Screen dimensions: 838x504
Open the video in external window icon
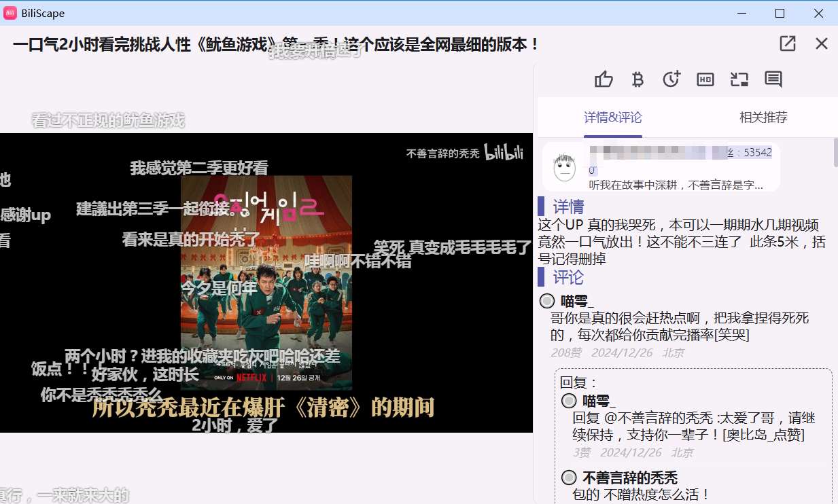[x=788, y=43]
